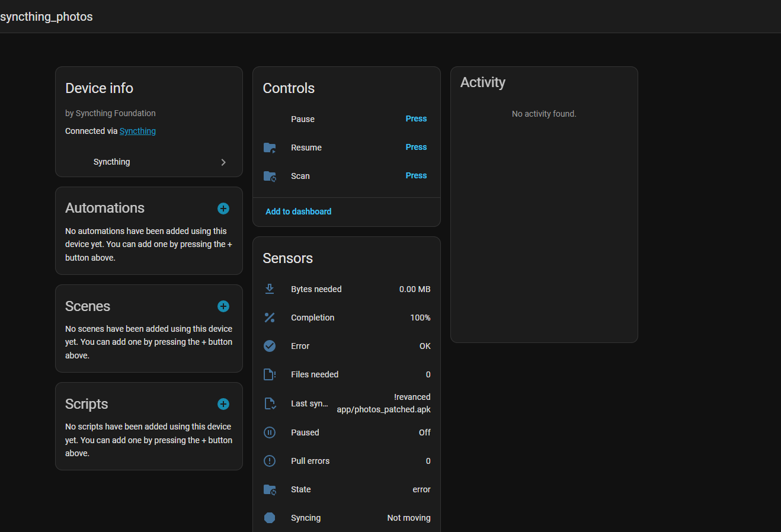Add a script with the plus button
The width and height of the screenshot is (781, 532).
[x=223, y=404]
